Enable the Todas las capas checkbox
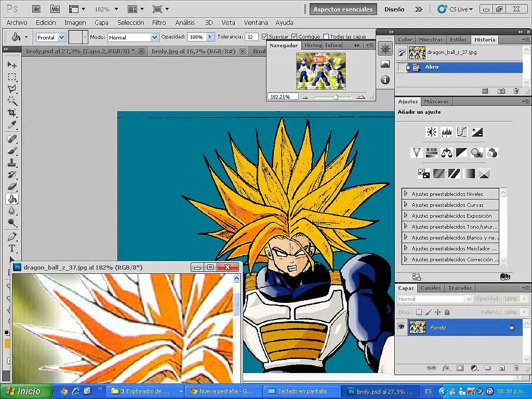The image size is (532, 399). coord(326,36)
